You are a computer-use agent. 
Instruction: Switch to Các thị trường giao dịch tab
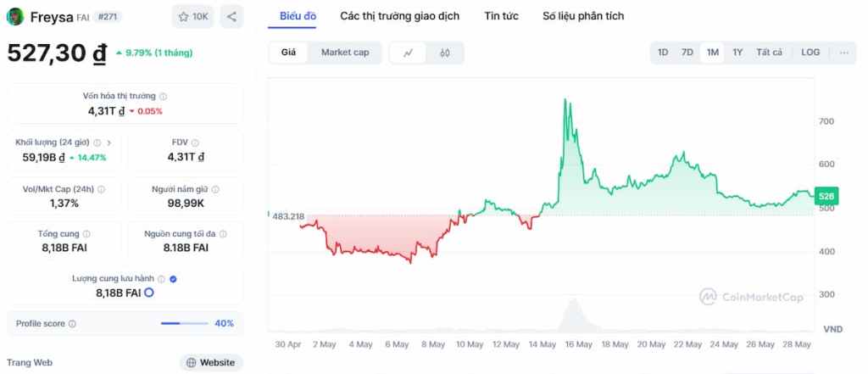click(400, 16)
